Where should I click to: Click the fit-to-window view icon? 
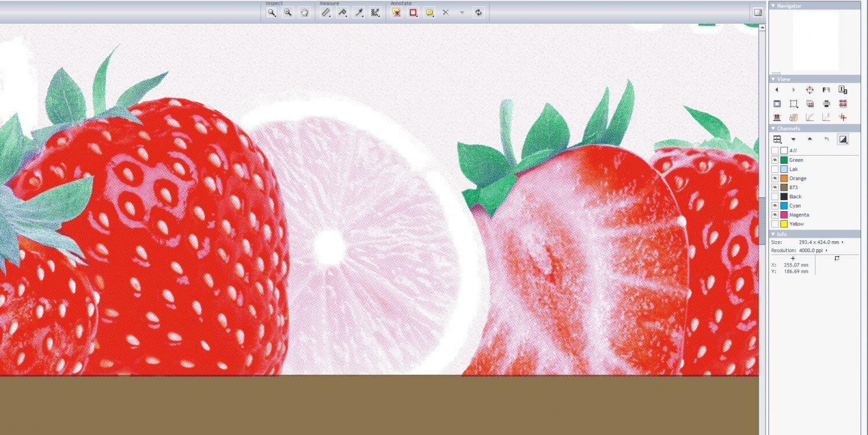(x=777, y=104)
